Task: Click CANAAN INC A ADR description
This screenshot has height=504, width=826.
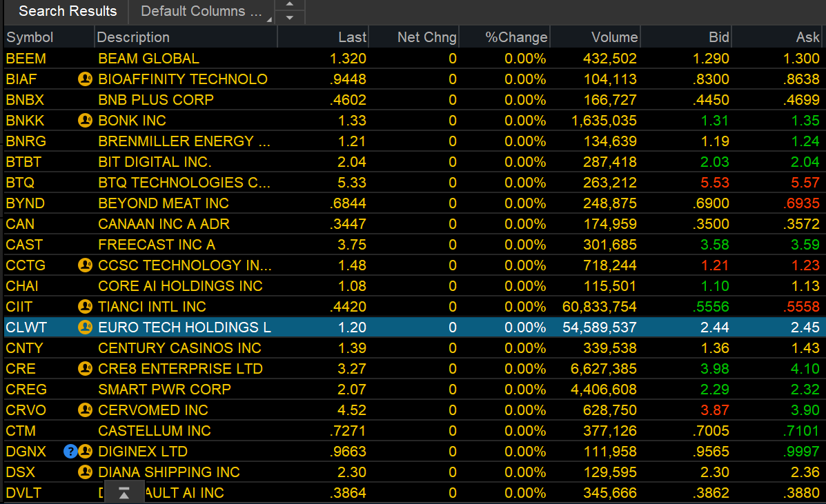Action: click(164, 224)
